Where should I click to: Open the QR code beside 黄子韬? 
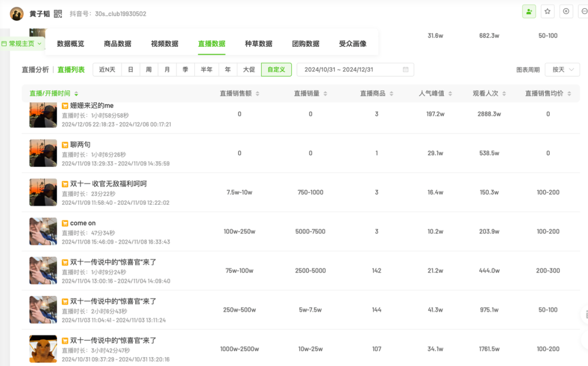point(58,14)
